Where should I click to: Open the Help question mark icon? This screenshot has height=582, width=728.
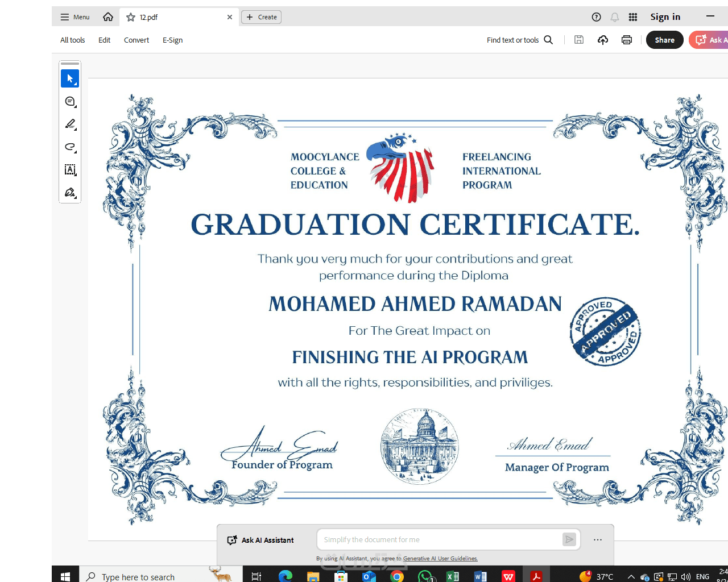pos(596,17)
